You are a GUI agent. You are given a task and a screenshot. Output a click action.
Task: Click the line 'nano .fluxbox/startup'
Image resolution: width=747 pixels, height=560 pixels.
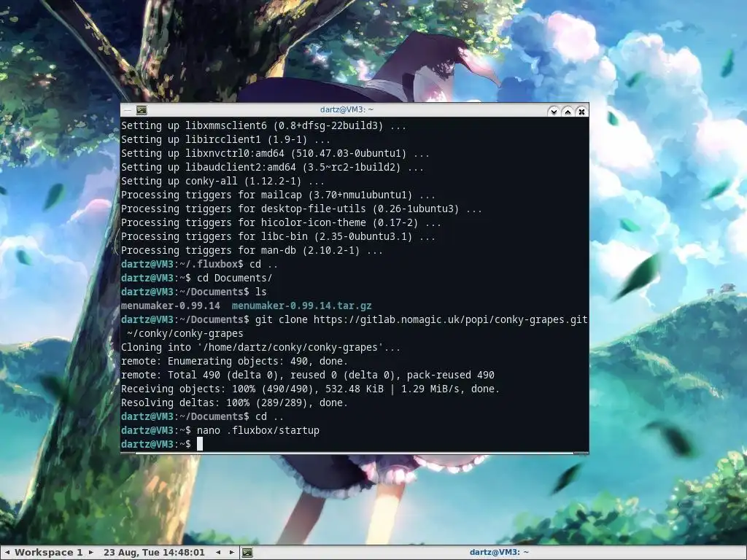[220, 430]
